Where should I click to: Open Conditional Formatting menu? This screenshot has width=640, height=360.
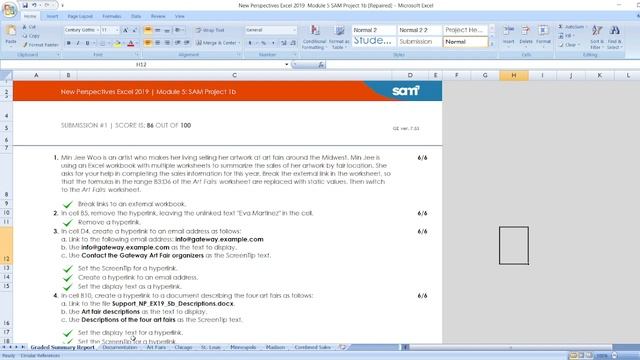[x=314, y=37]
